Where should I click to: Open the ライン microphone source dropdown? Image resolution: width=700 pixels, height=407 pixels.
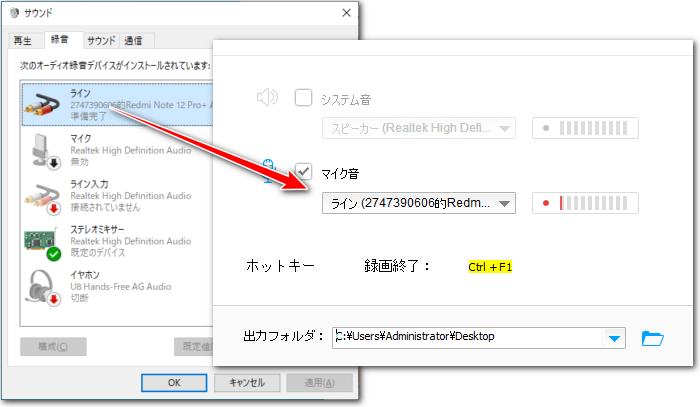[505, 203]
